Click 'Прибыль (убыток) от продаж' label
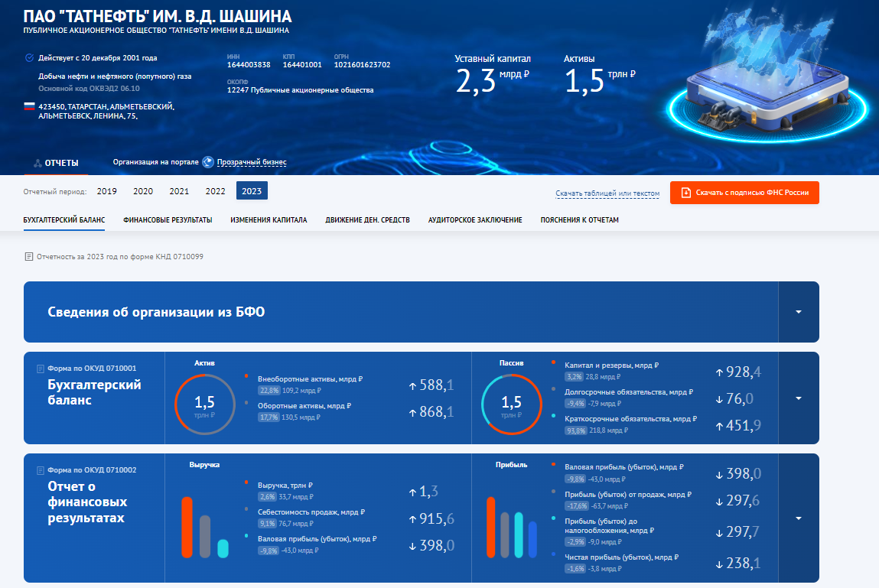 point(628,495)
